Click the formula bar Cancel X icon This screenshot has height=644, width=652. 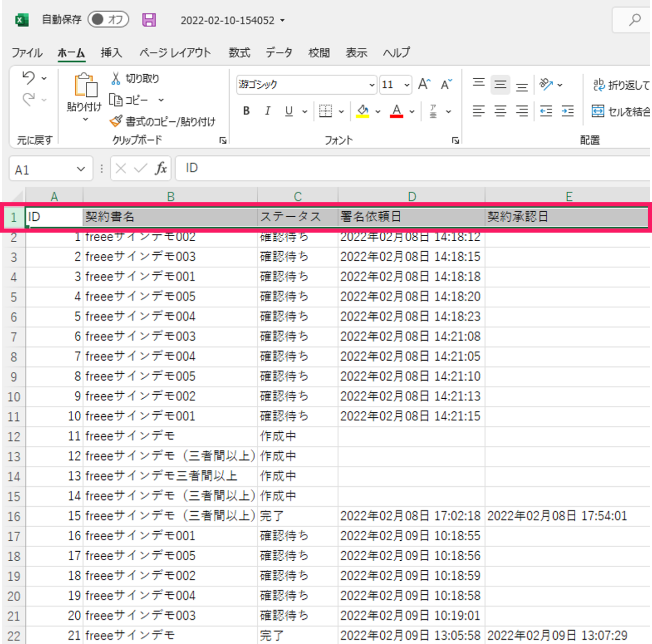pos(120,169)
